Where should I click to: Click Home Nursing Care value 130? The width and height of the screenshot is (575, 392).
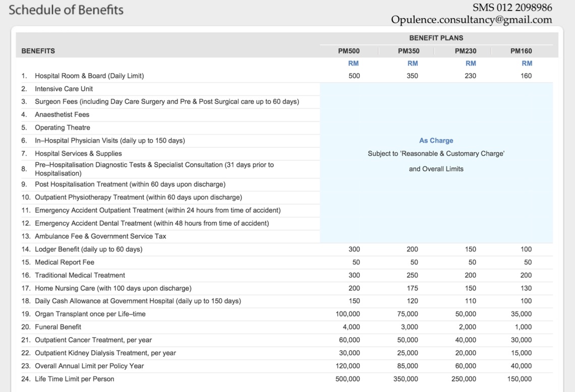pos(526,288)
